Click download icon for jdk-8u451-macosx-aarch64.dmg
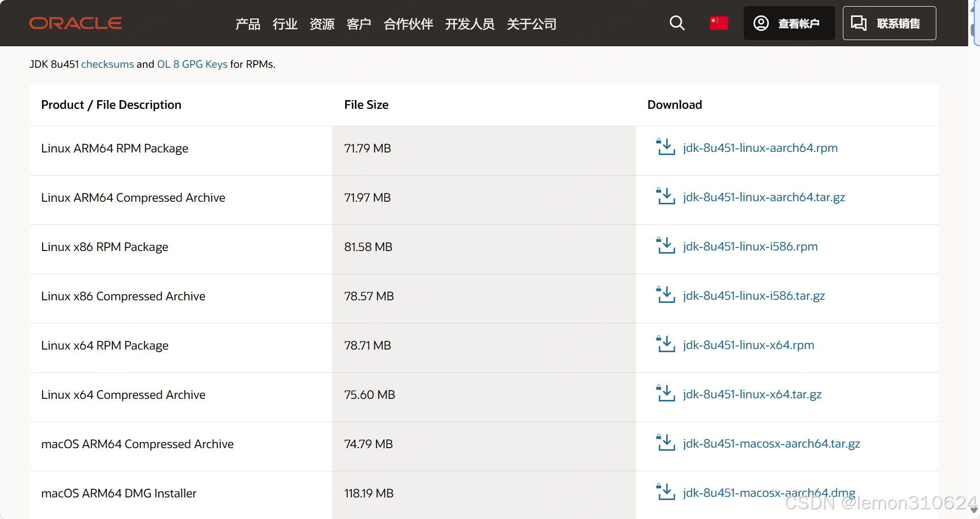The height and width of the screenshot is (519, 980). point(666,492)
